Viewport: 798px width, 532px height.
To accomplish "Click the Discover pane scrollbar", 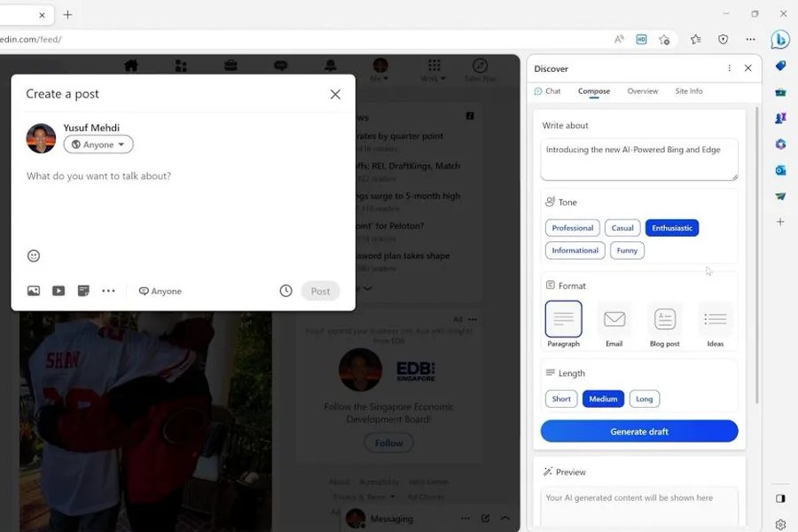I will (x=757, y=254).
